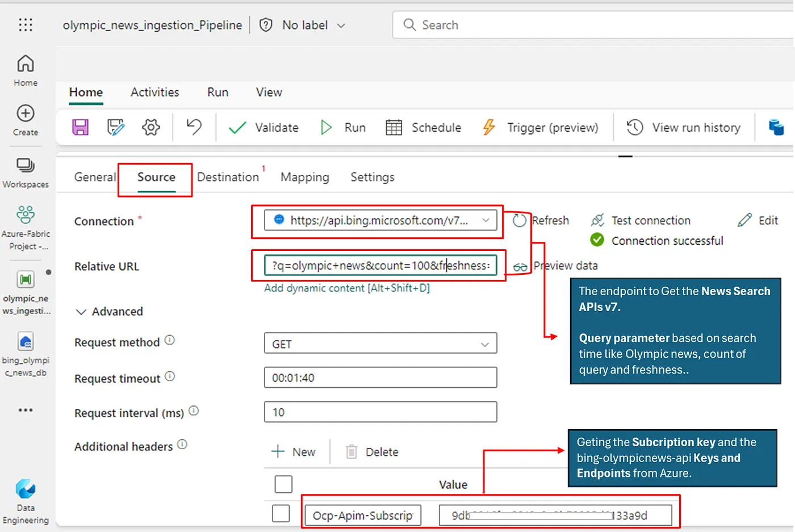
Task: Select the Mapping tab
Action: click(x=305, y=177)
